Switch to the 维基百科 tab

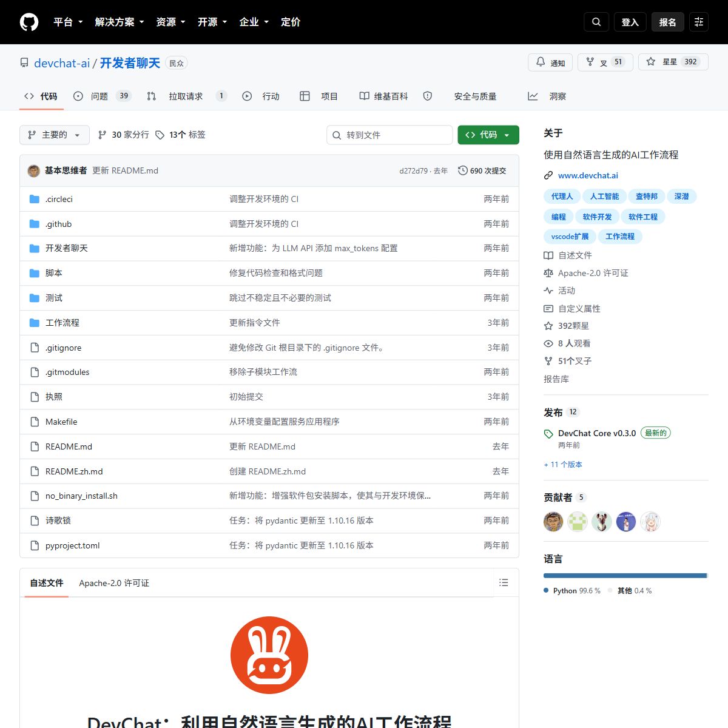point(383,96)
